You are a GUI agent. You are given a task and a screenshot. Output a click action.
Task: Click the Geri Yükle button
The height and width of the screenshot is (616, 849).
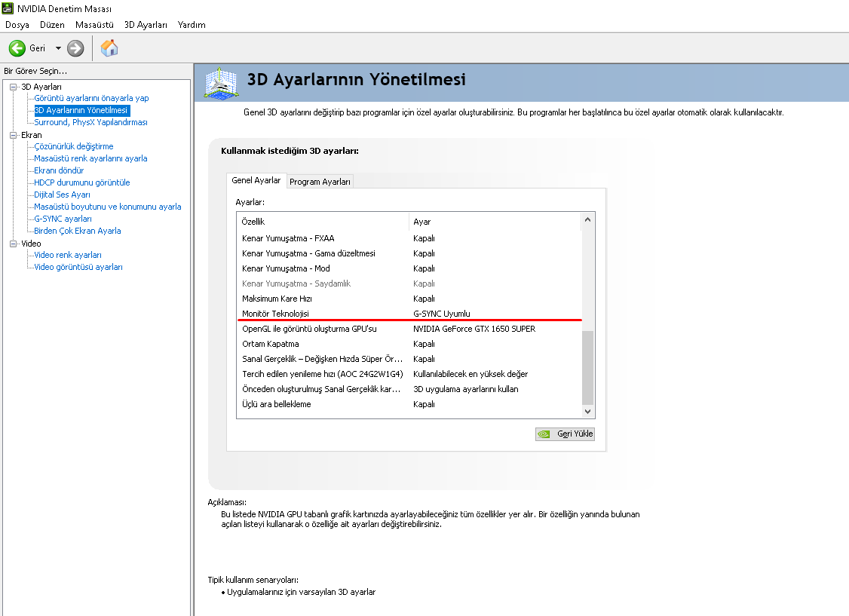565,434
